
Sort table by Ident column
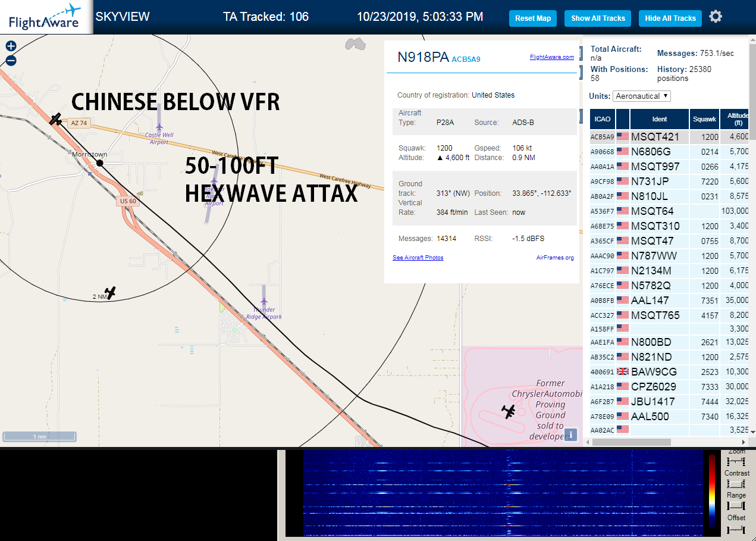point(660,119)
